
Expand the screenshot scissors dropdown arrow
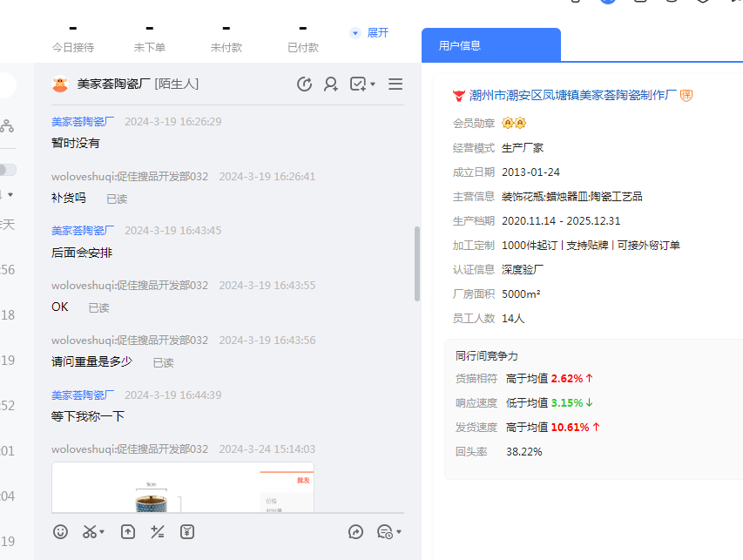tap(102, 532)
